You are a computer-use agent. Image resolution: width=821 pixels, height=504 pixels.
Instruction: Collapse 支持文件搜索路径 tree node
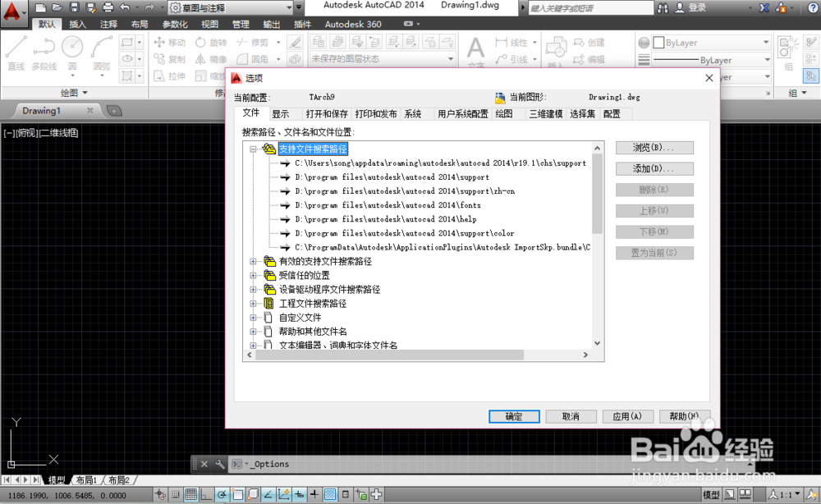click(254, 149)
